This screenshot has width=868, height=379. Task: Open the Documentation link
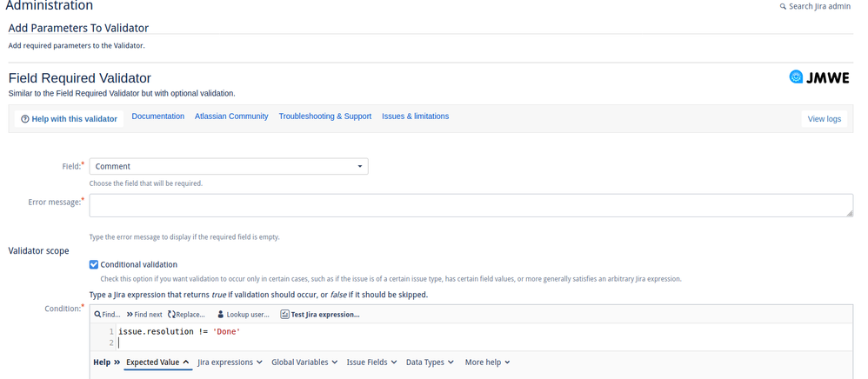point(157,116)
